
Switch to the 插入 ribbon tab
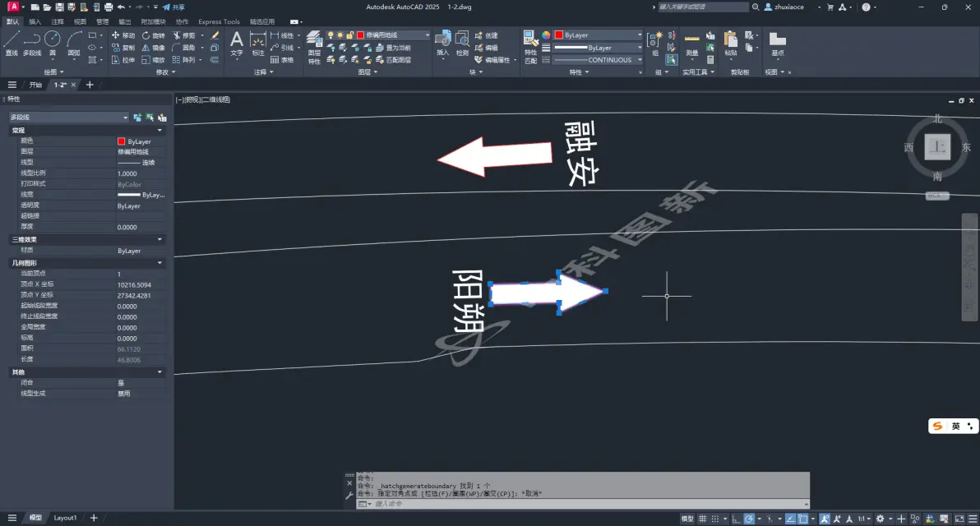tap(35, 21)
